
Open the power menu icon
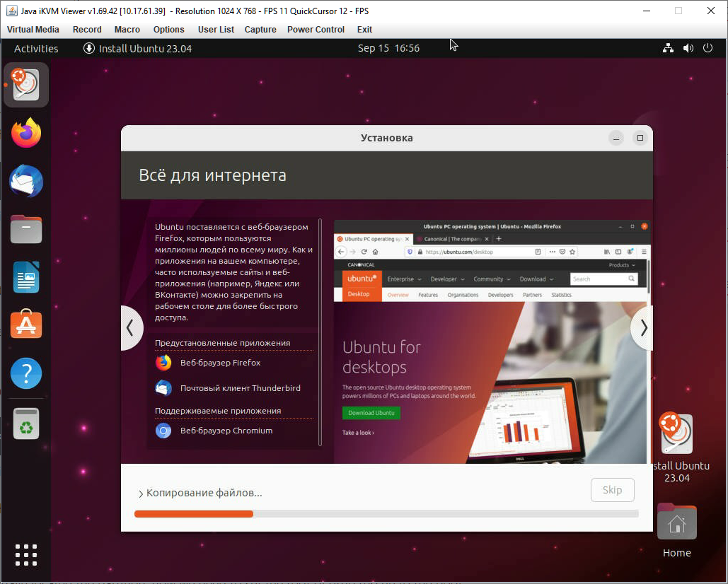tap(707, 48)
